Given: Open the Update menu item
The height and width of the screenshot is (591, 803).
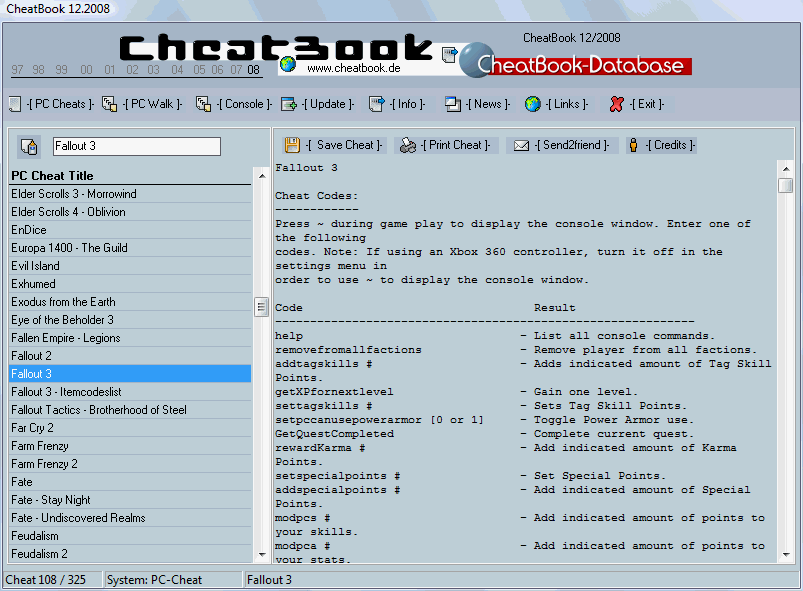Looking at the screenshot, I should [x=328, y=104].
